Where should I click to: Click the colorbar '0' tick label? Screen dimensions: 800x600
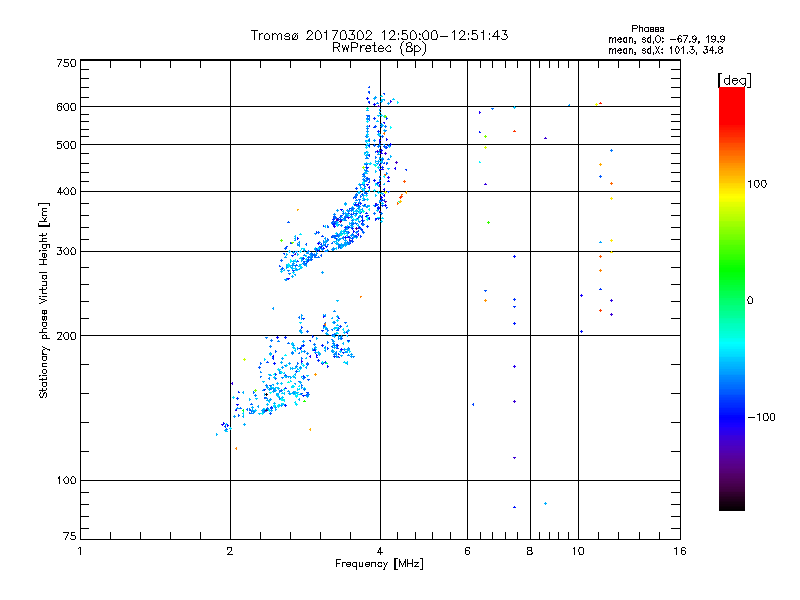pyautogui.click(x=750, y=301)
